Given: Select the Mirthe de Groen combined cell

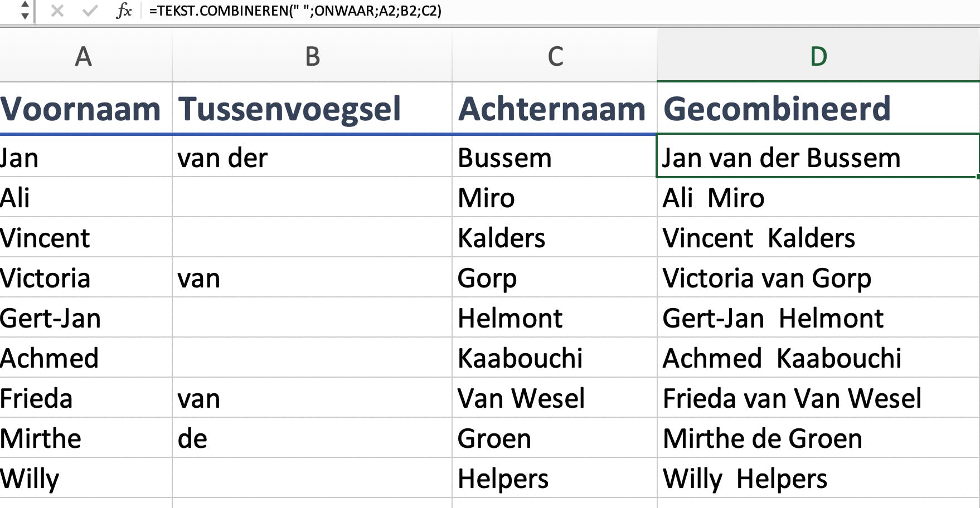Looking at the screenshot, I should 762,438.
